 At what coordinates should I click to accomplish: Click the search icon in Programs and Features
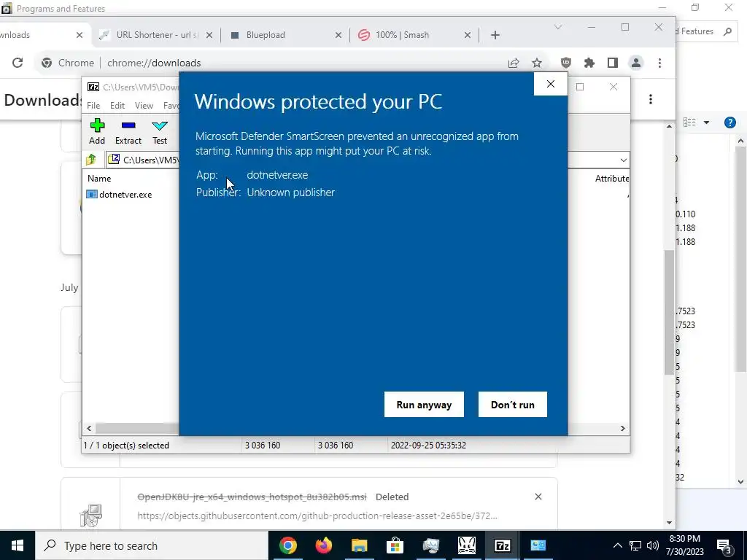point(727,31)
